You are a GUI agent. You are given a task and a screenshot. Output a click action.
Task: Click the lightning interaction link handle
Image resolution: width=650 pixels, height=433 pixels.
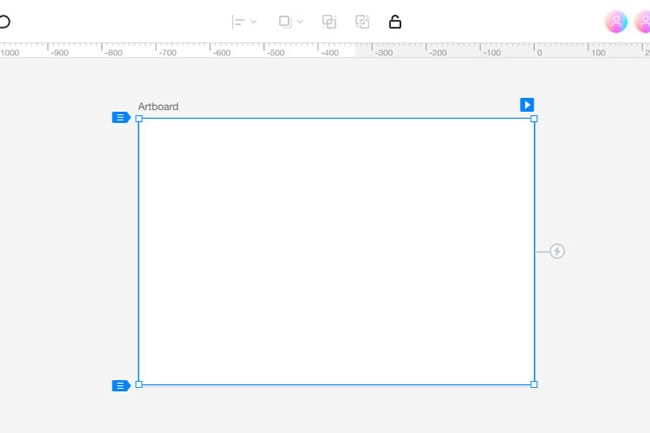[557, 251]
